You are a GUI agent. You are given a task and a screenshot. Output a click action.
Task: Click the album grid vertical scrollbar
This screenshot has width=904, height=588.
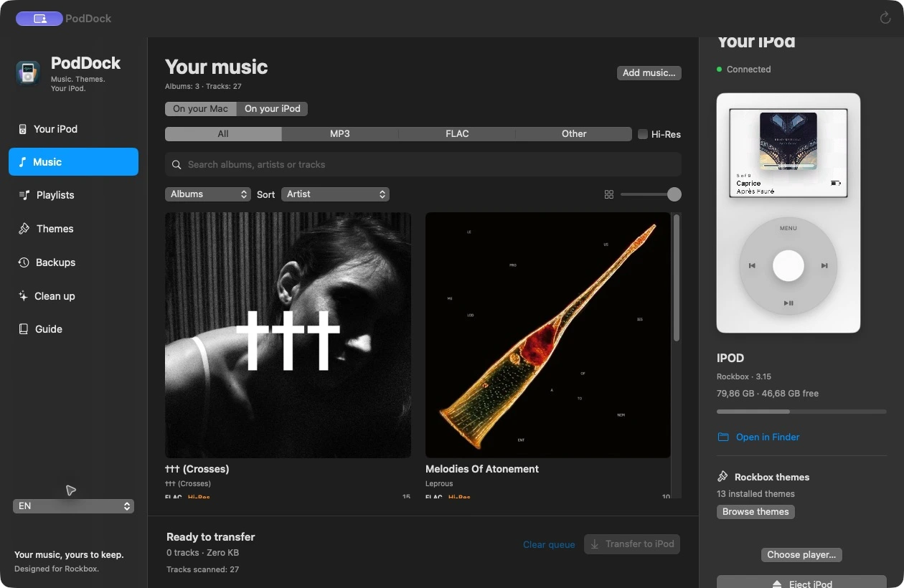tap(676, 278)
